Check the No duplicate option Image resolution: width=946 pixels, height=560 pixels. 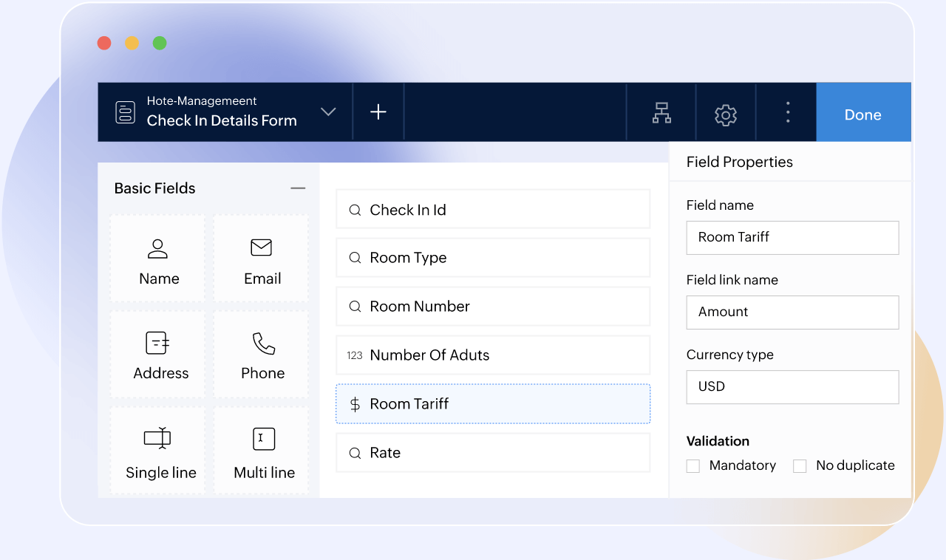pos(799,465)
